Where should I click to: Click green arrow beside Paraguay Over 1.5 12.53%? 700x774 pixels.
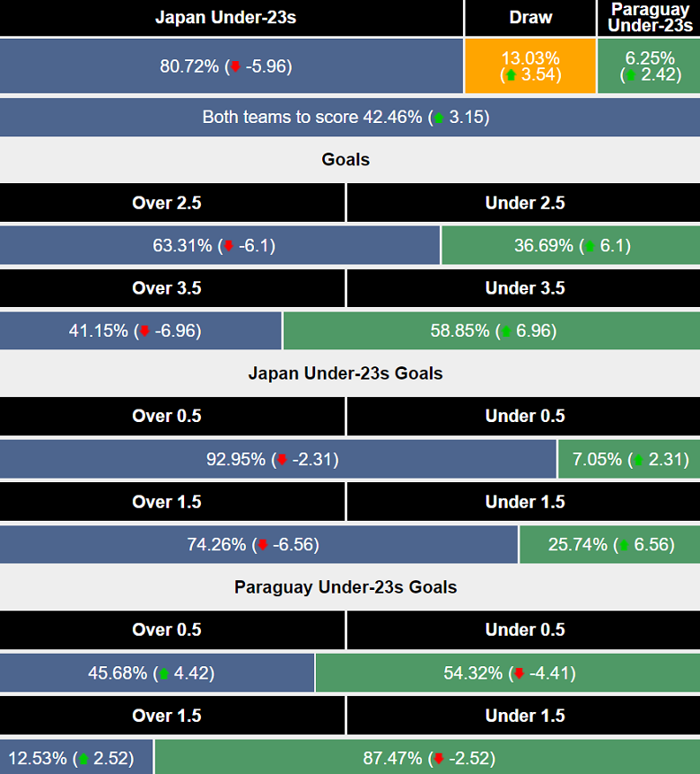tap(83, 759)
